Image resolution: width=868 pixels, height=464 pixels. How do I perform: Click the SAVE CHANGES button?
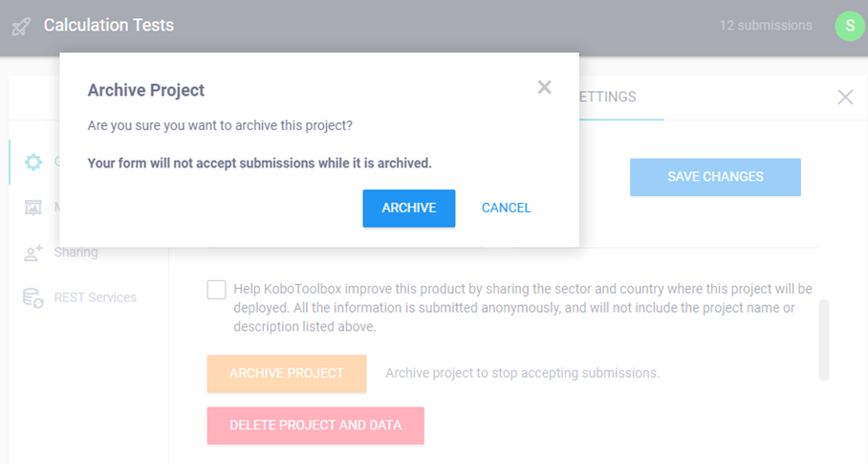pos(714,177)
